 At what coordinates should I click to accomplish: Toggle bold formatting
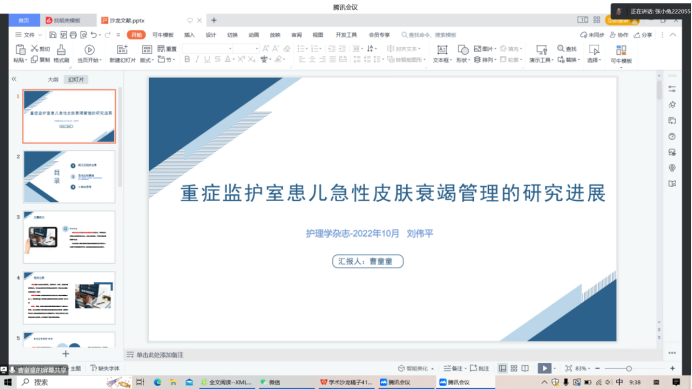point(187,59)
